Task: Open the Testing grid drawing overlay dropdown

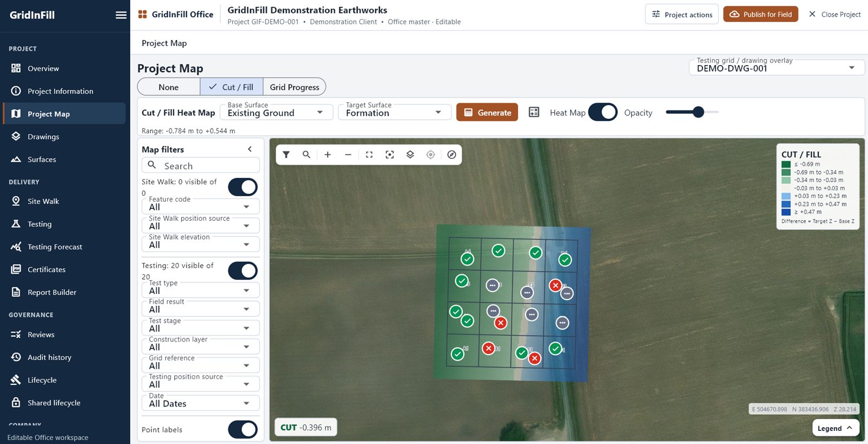Action: click(x=777, y=67)
